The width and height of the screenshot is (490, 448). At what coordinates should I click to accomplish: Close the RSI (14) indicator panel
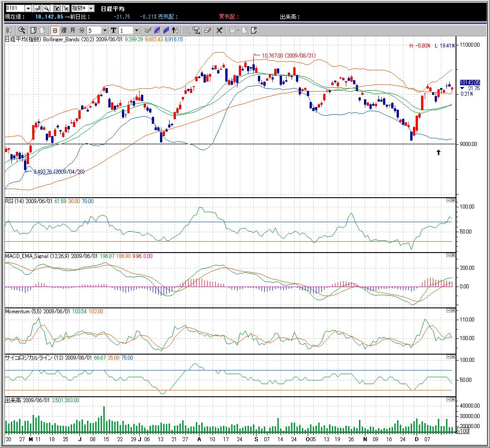[x=453, y=200]
